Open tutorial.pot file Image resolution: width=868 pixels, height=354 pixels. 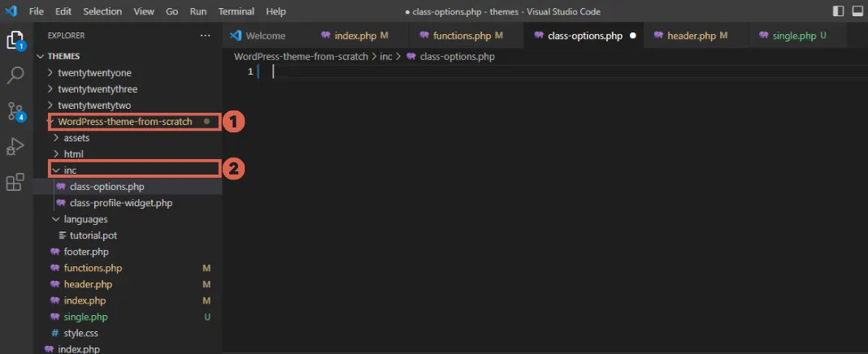pos(128,235)
